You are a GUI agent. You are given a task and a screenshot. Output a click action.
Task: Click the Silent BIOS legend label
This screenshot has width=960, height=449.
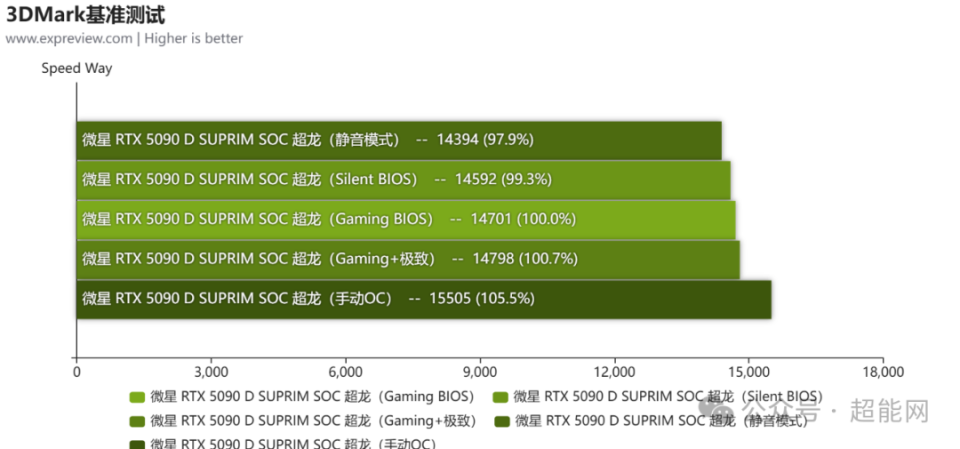tap(668, 397)
